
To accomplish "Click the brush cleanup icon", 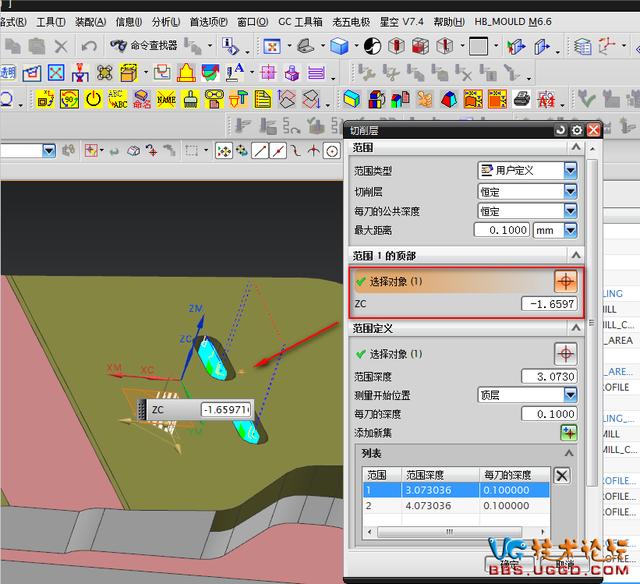I will (190, 99).
